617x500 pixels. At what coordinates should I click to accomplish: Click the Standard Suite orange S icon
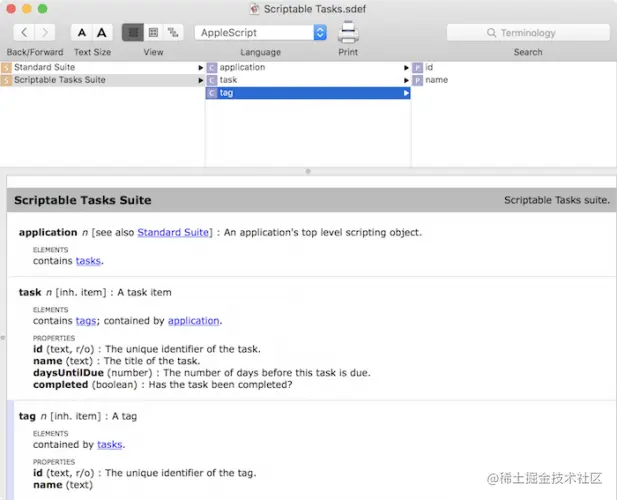pos(6,68)
